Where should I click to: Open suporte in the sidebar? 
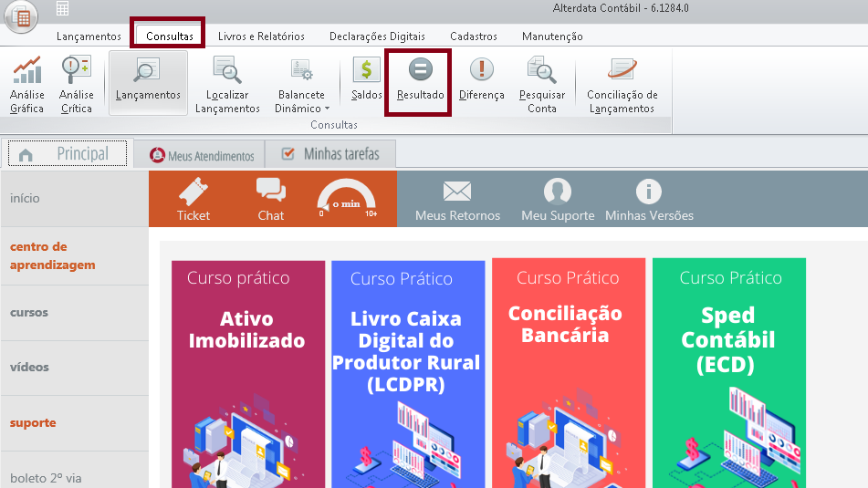click(x=75, y=422)
